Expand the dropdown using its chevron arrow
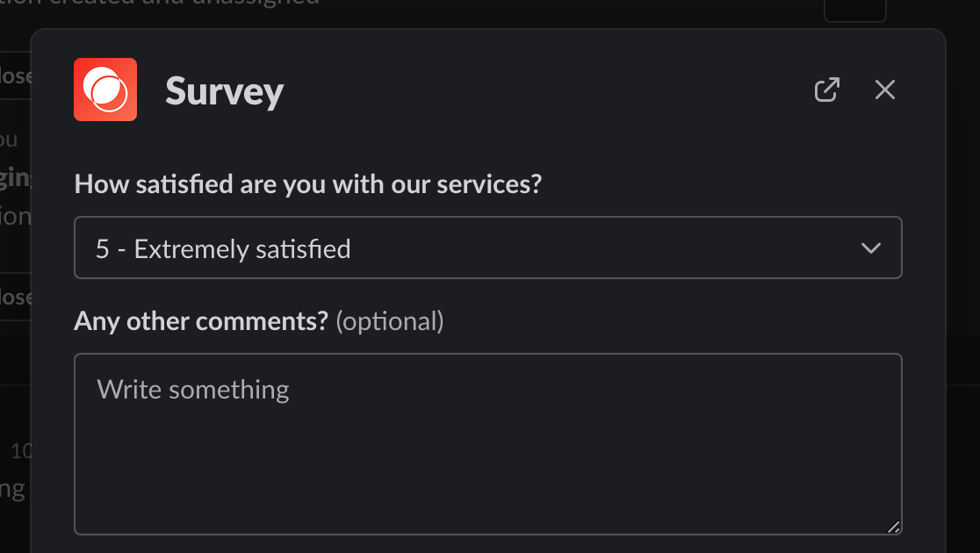 pos(870,248)
